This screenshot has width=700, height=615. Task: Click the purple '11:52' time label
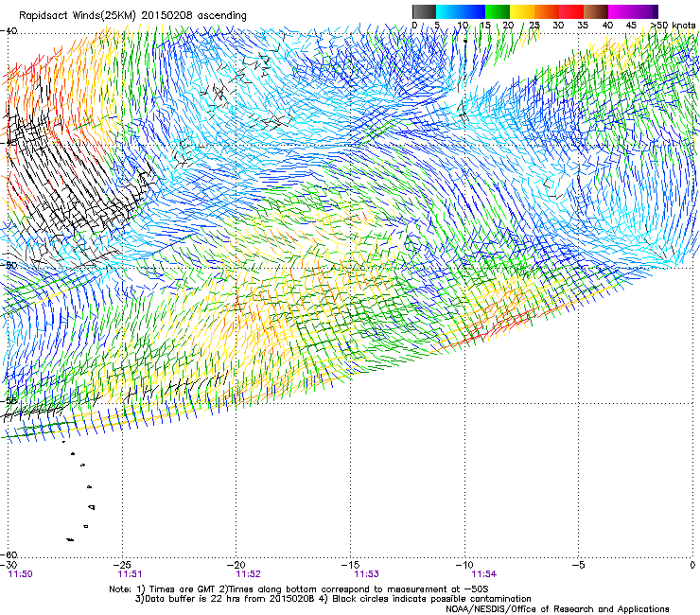tap(248, 574)
